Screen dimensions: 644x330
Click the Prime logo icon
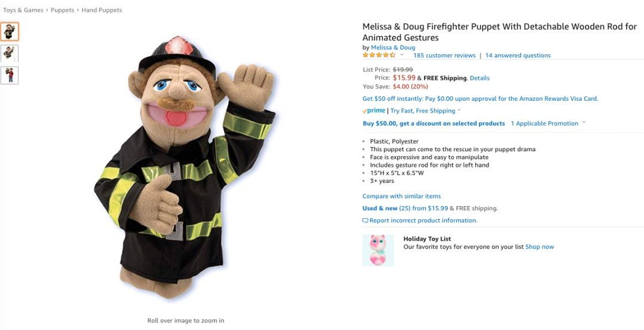pos(374,110)
